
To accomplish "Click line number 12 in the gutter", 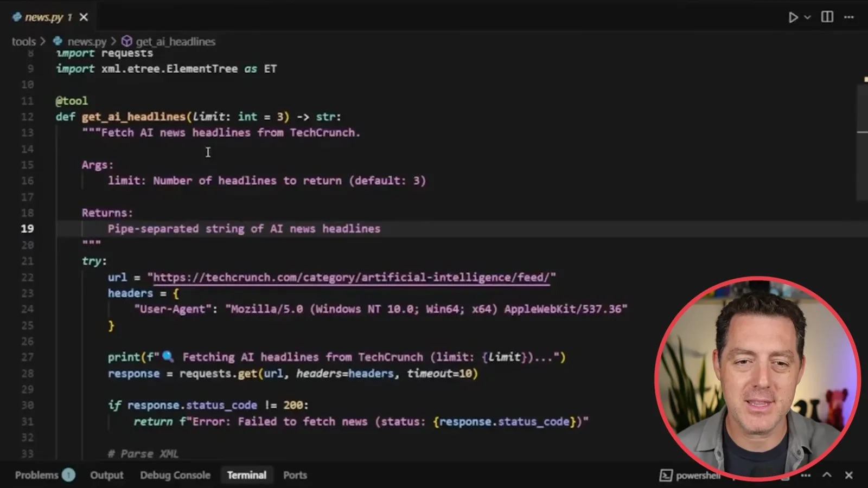I will [x=27, y=117].
